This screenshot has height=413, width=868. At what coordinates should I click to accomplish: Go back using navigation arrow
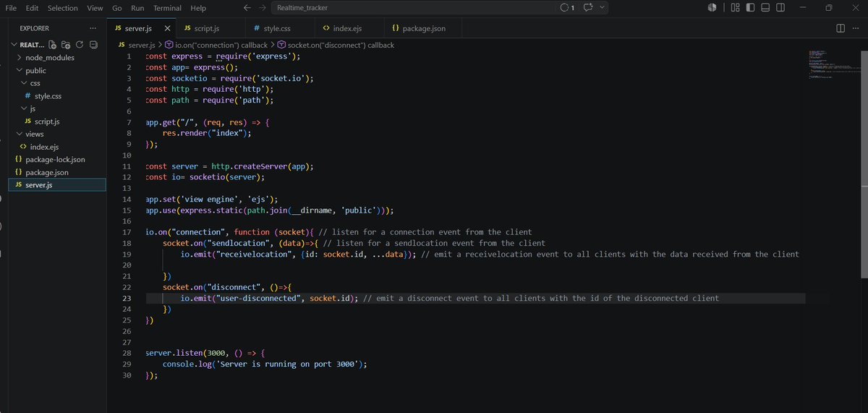click(247, 8)
